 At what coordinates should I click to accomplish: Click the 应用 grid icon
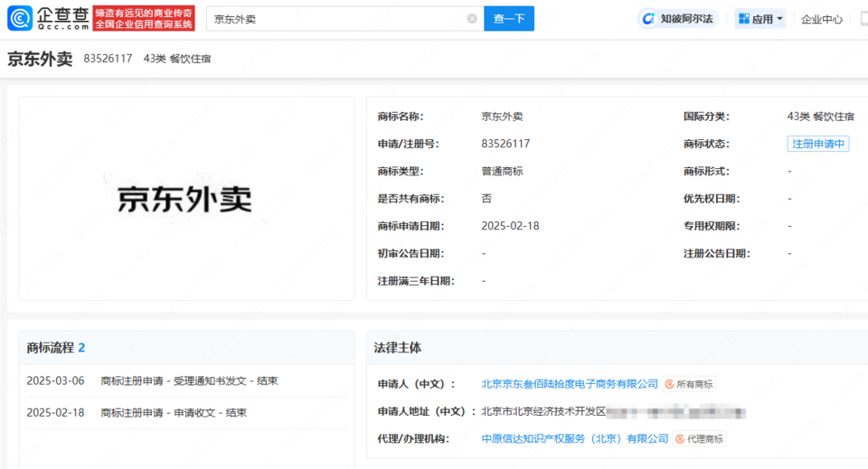coord(743,19)
